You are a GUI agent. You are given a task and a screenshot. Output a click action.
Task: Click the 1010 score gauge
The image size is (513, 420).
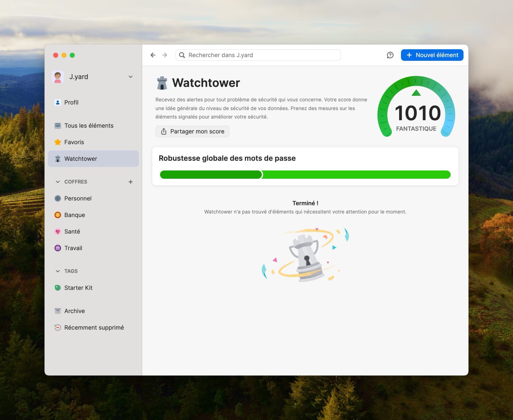pos(416,107)
